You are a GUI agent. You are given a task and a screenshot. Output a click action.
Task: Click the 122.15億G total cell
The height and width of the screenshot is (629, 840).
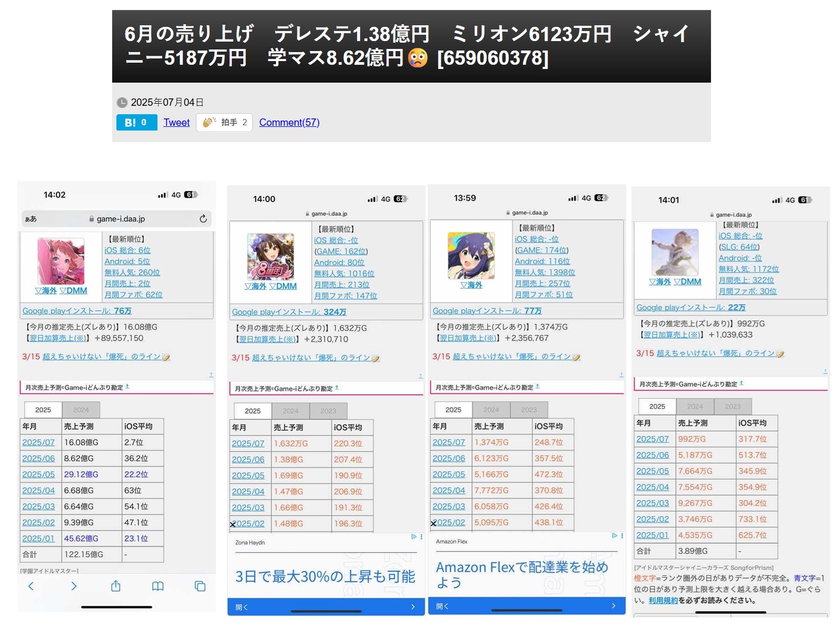coord(91,554)
